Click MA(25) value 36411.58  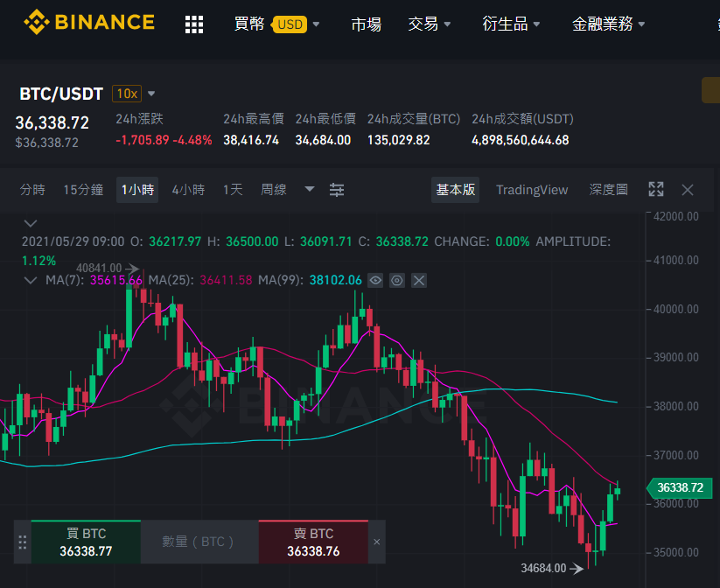226,280
